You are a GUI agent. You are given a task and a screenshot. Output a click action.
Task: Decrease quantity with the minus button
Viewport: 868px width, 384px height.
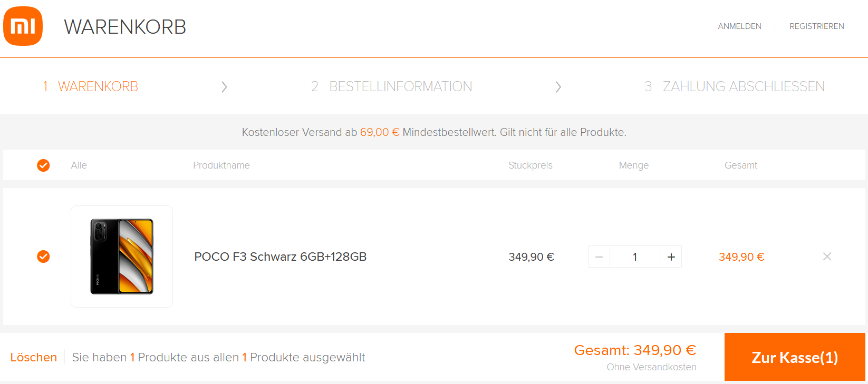tap(599, 257)
